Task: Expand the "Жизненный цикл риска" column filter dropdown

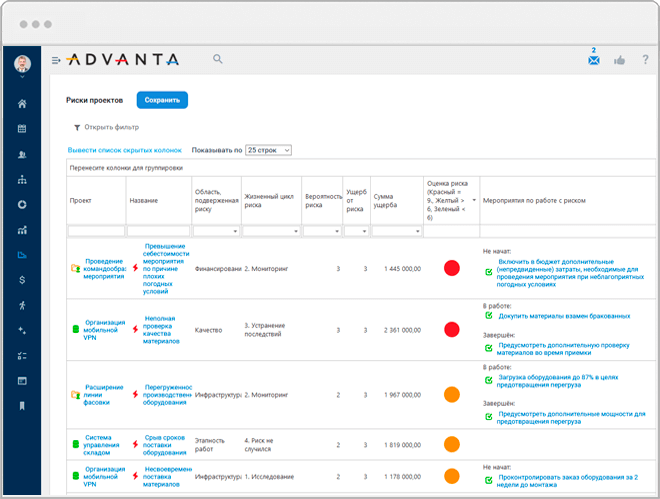Action: point(297,231)
